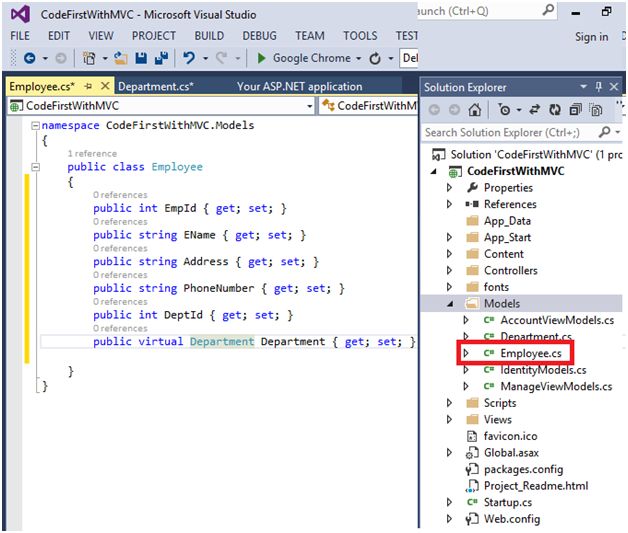The width and height of the screenshot is (628, 533).
Task: Click the Open File toolbar icon
Action: [x=122, y=59]
